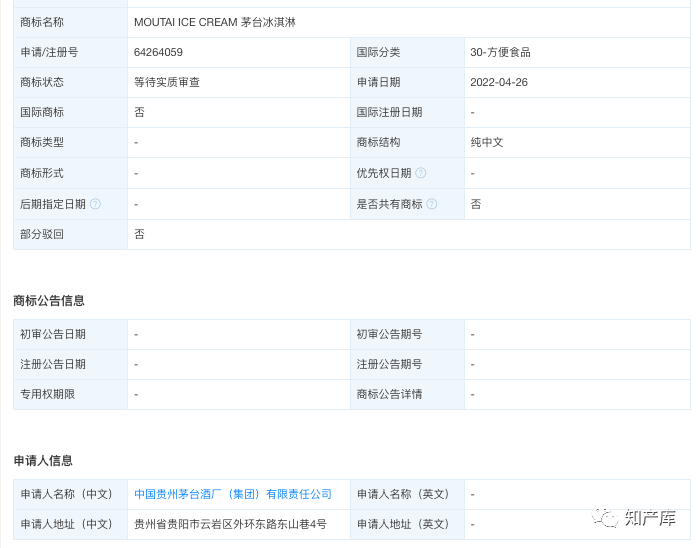The width and height of the screenshot is (698, 548).
Task: Click the 国际注册日期 label cell
Action: (x=389, y=112)
